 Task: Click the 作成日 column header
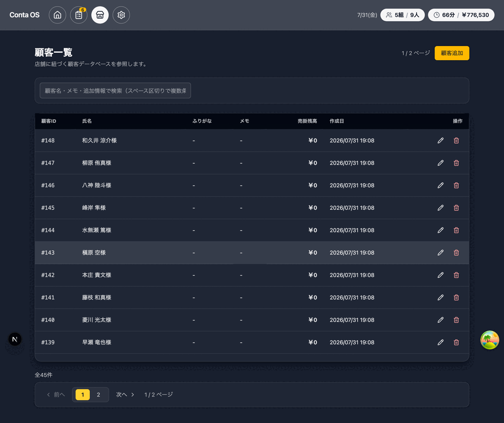[x=337, y=121]
